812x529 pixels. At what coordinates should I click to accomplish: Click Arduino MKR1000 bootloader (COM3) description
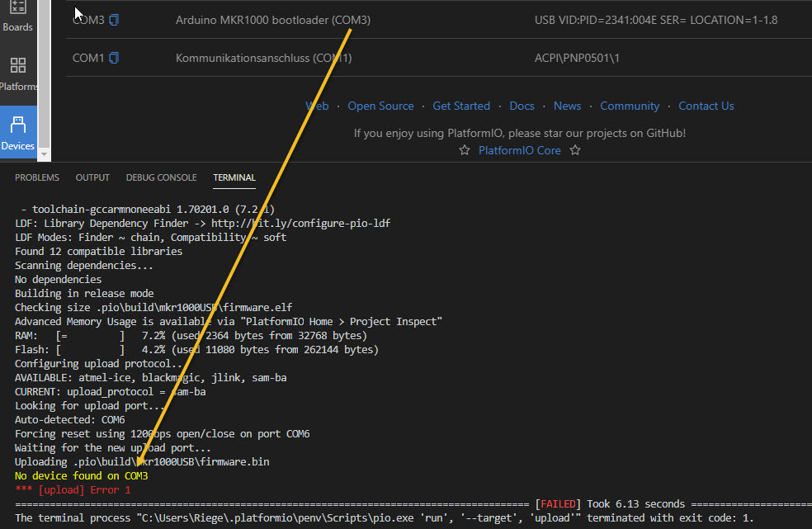tap(273, 20)
